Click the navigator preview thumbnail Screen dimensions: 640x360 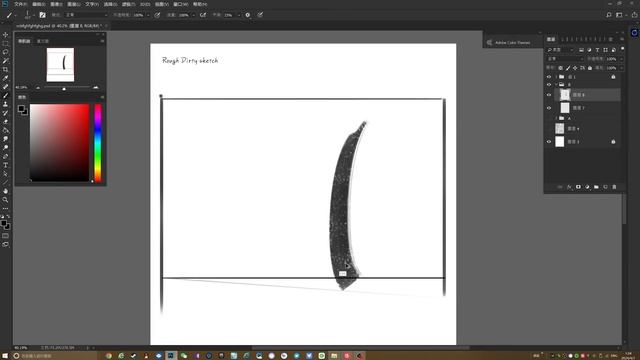pyautogui.click(x=60, y=64)
